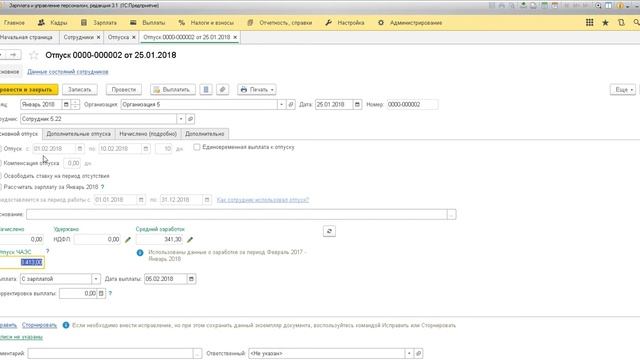Click report icon next to Выплатить

[x=206, y=89]
